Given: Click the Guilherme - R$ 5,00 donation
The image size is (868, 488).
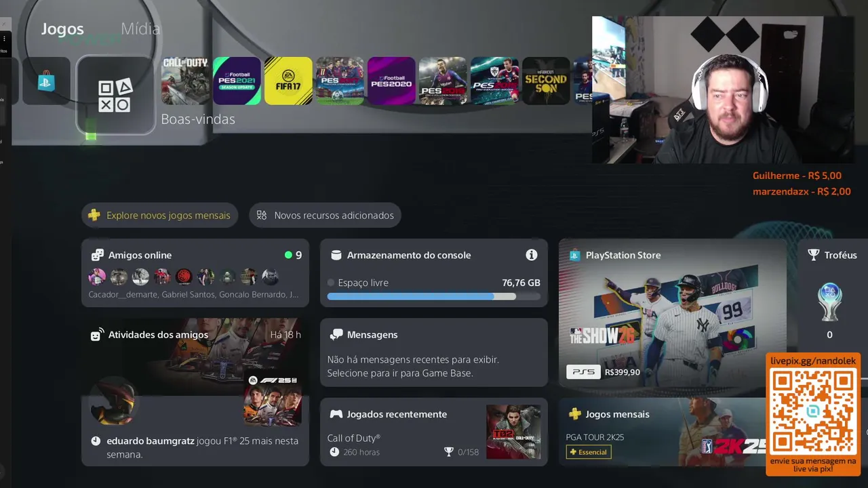Looking at the screenshot, I should (797, 176).
